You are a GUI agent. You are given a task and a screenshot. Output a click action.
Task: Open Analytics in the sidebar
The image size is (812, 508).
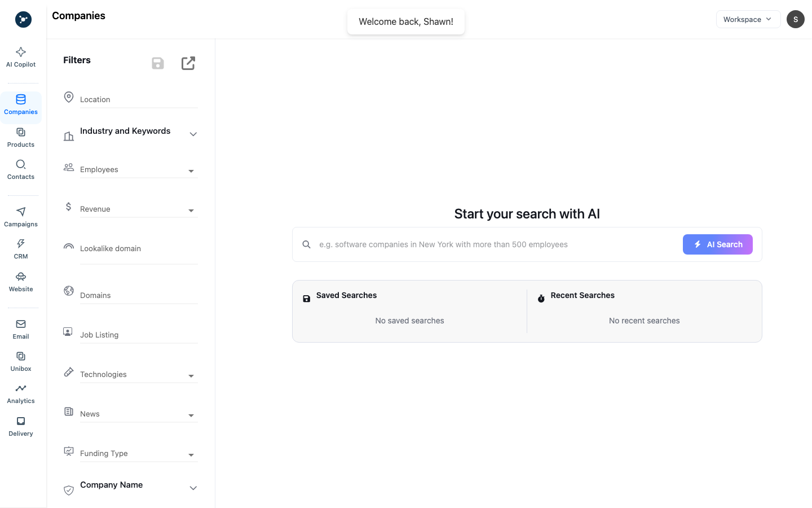coord(21,394)
